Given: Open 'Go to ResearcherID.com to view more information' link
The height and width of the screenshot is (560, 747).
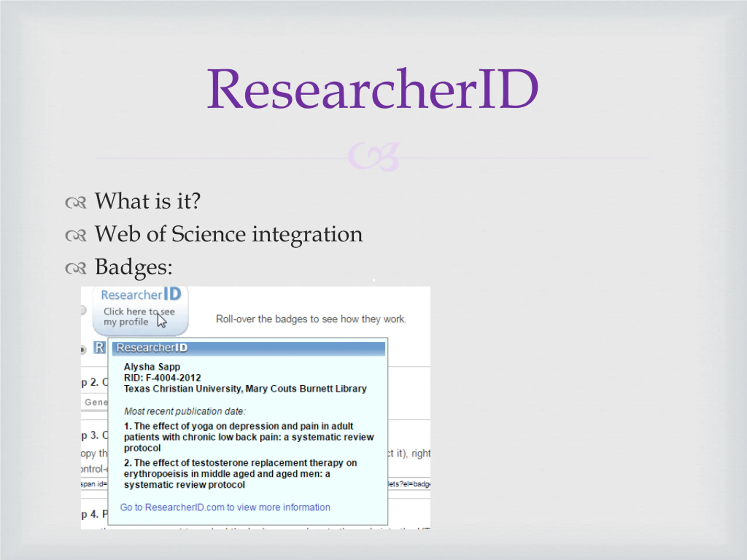Looking at the screenshot, I should click(225, 507).
